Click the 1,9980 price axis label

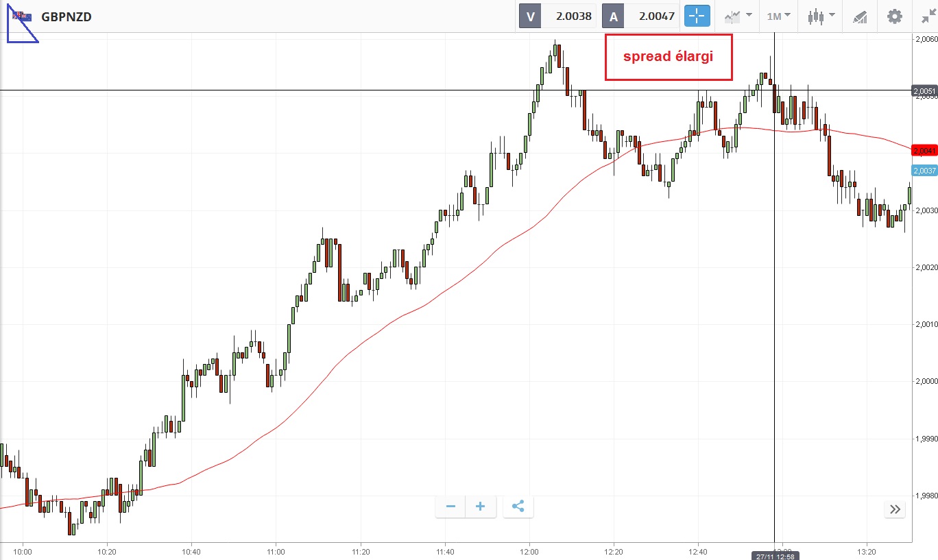tap(926, 495)
